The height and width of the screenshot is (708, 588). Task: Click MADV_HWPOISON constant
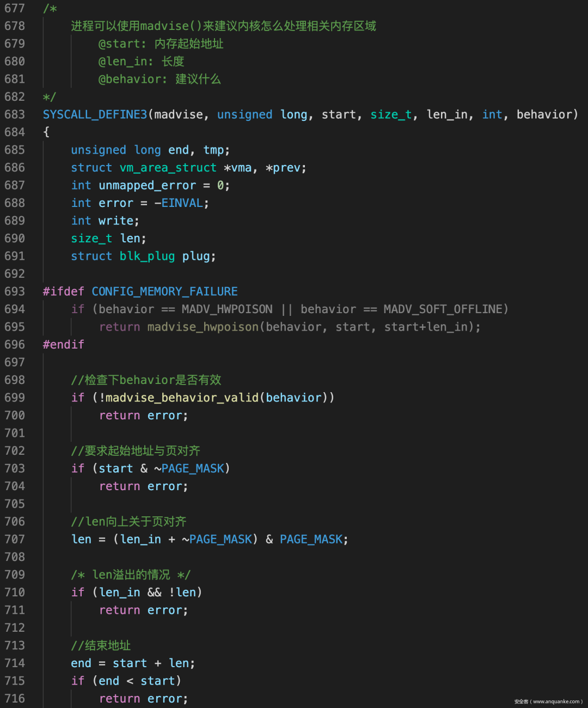227,309
